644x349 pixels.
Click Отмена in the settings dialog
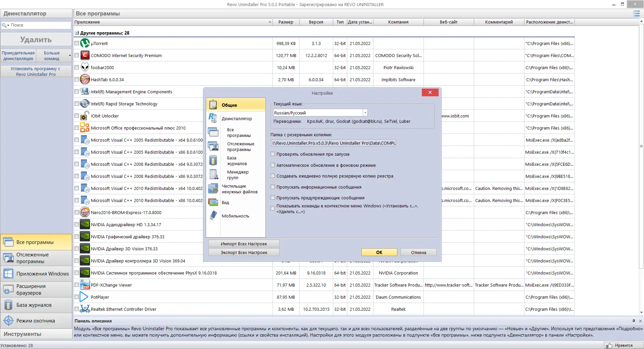point(418,252)
